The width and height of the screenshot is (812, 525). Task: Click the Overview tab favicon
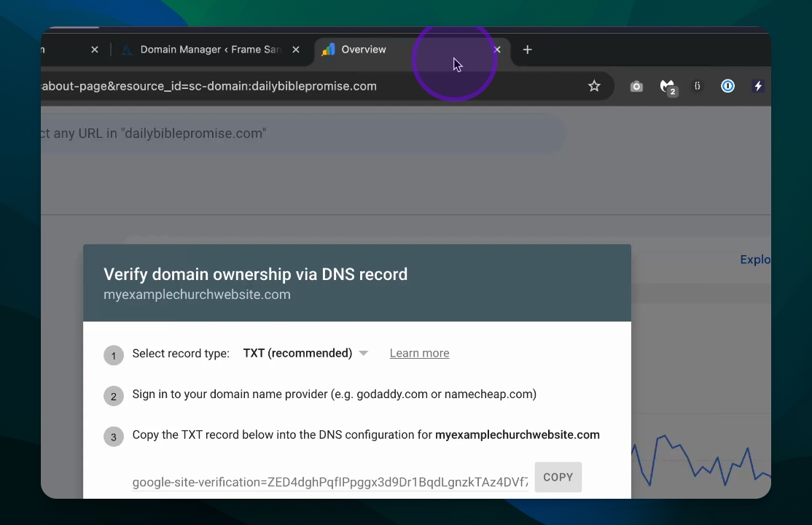pyautogui.click(x=328, y=50)
